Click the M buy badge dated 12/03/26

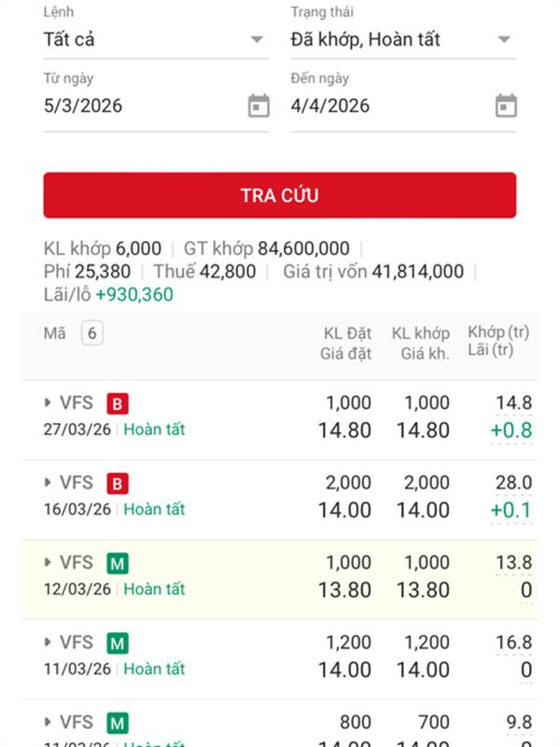pyautogui.click(x=117, y=563)
